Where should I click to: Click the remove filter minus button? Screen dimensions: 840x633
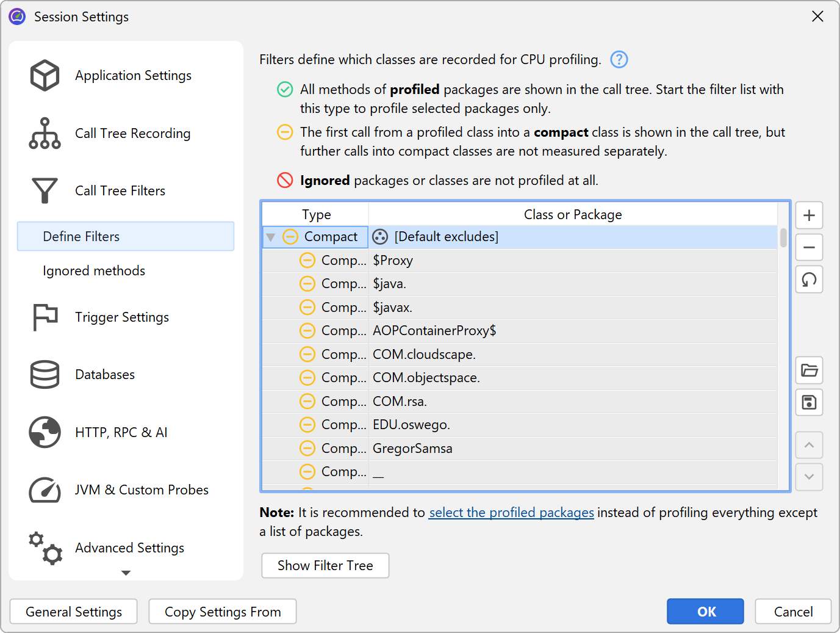click(809, 248)
